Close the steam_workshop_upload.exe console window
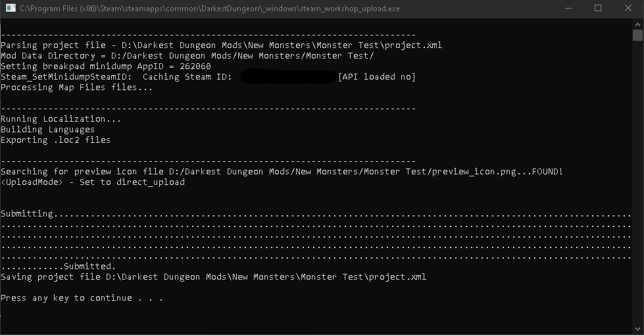The height and width of the screenshot is (335, 644). (x=628, y=8)
